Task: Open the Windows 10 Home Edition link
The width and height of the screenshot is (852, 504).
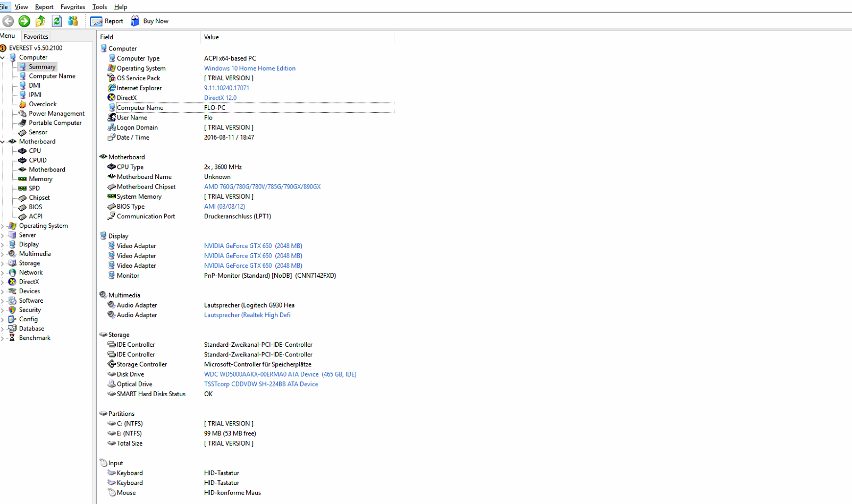Action: point(250,69)
